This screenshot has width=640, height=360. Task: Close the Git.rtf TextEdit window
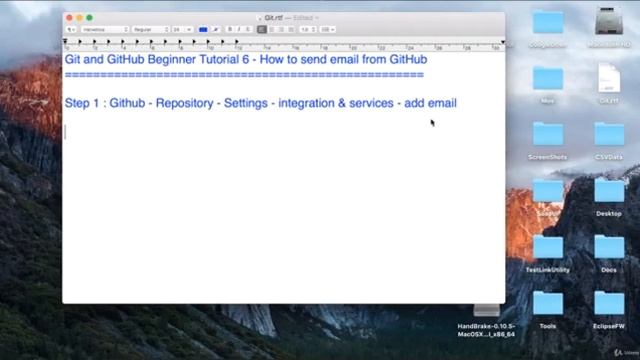tap(69, 18)
